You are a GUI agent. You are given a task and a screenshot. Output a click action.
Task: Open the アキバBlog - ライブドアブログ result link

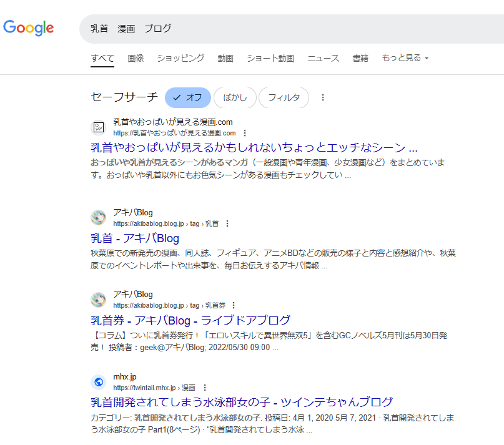pyautogui.click(x=190, y=320)
